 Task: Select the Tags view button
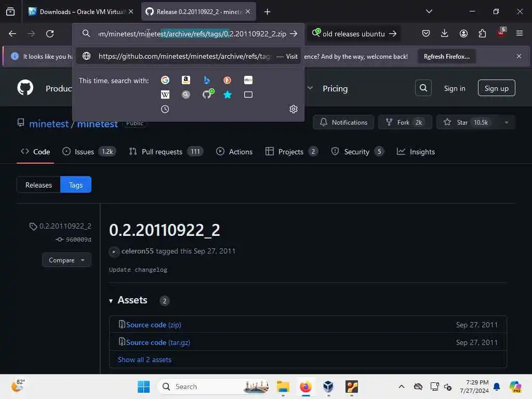pos(76,185)
